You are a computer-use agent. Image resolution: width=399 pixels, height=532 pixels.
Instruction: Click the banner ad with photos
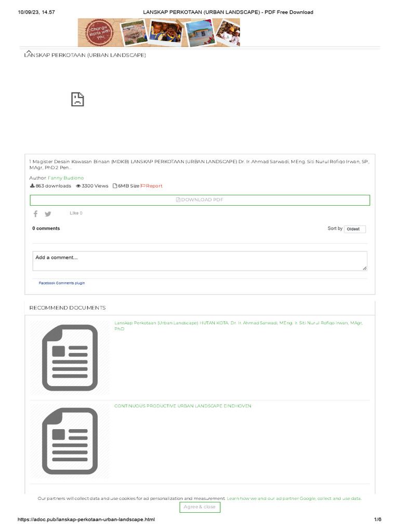(x=159, y=32)
